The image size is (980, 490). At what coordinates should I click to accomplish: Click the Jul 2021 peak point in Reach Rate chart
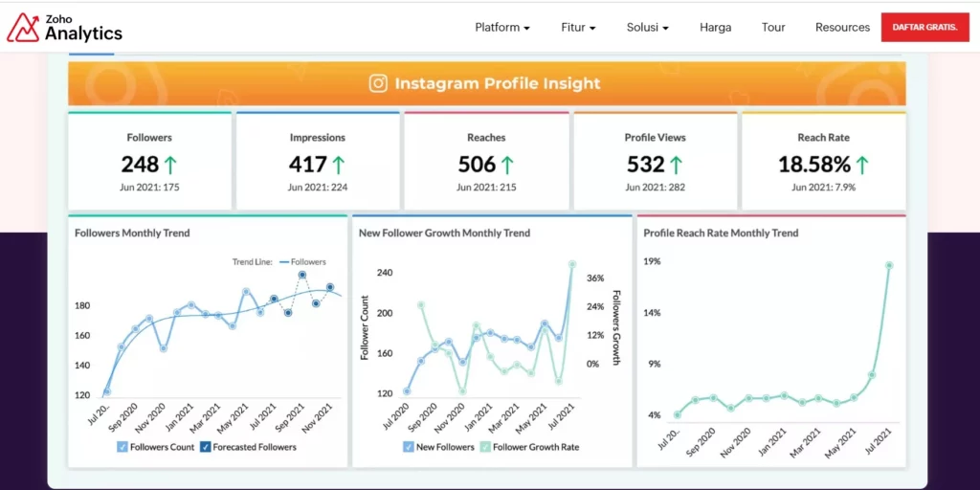[889, 266]
